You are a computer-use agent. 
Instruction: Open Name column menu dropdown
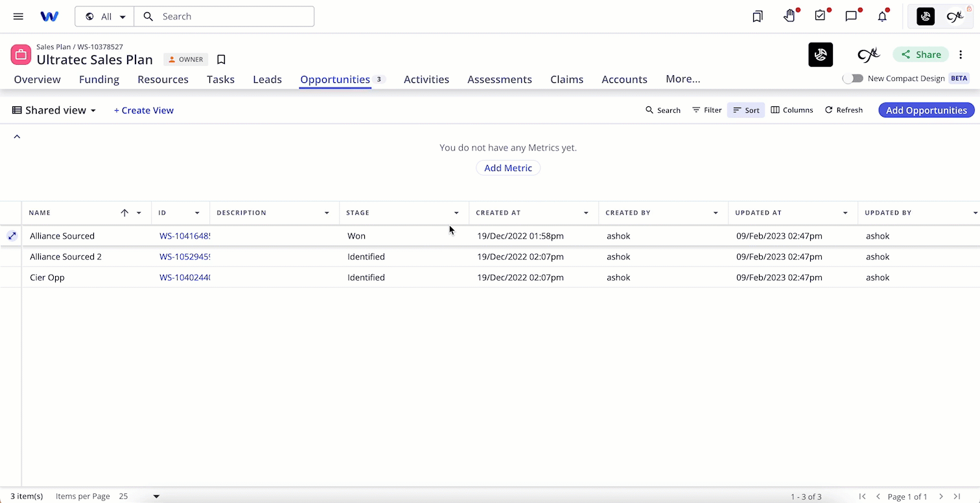(x=139, y=213)
